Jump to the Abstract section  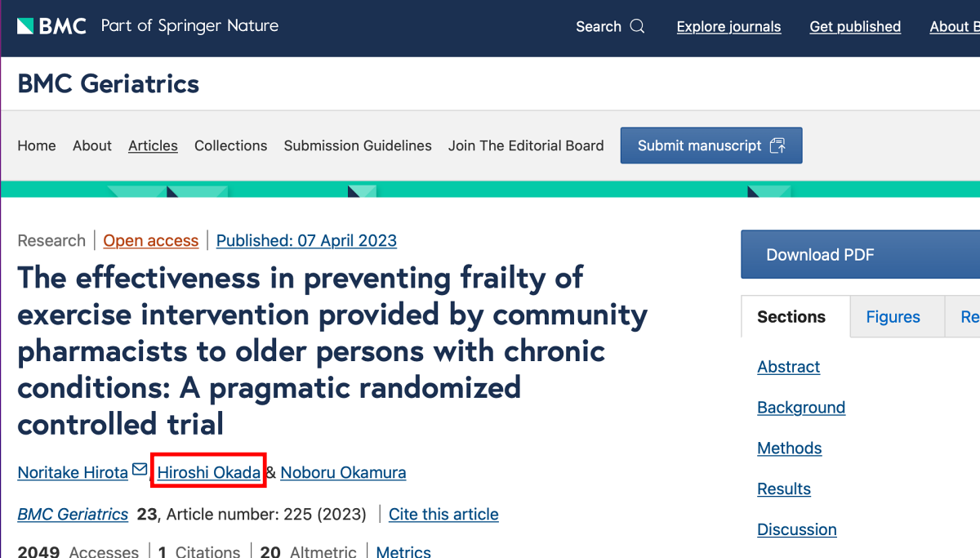click(x=788, y=367)
